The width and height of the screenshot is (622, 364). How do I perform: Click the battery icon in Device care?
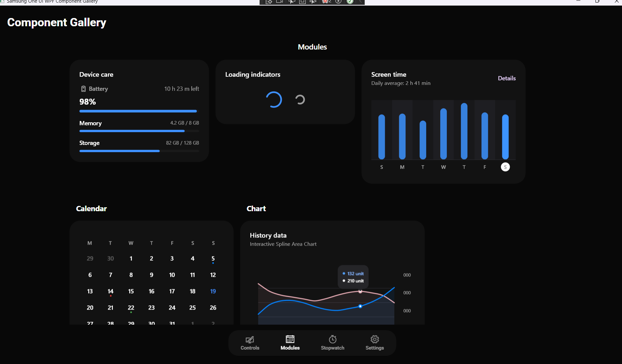pyautogui.click(x=83, y=89)
